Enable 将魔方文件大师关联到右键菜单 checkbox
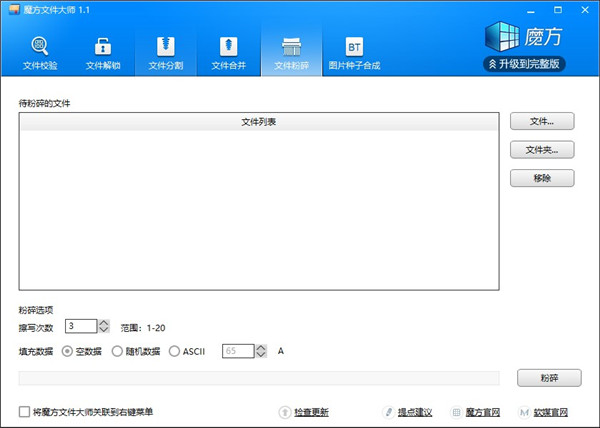The width and height of the screenshot is (600, 428). click(24, 412)
